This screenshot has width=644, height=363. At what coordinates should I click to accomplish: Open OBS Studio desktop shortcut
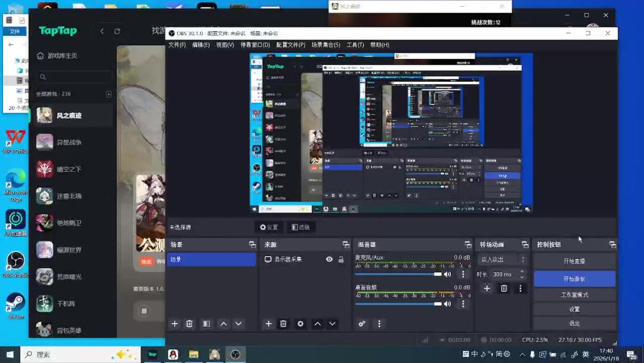(16, 264)
